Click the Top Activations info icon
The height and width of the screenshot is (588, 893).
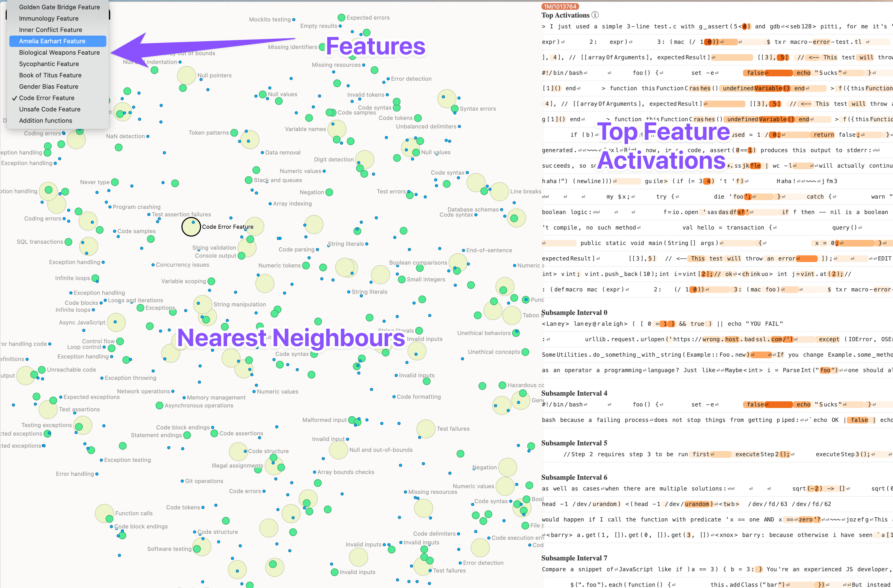595,15
